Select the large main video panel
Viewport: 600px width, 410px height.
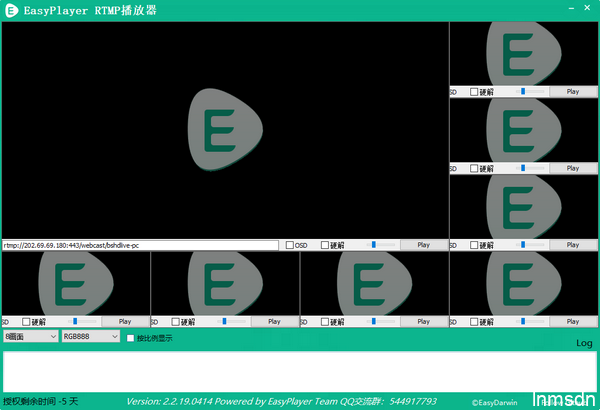(225, 130)
